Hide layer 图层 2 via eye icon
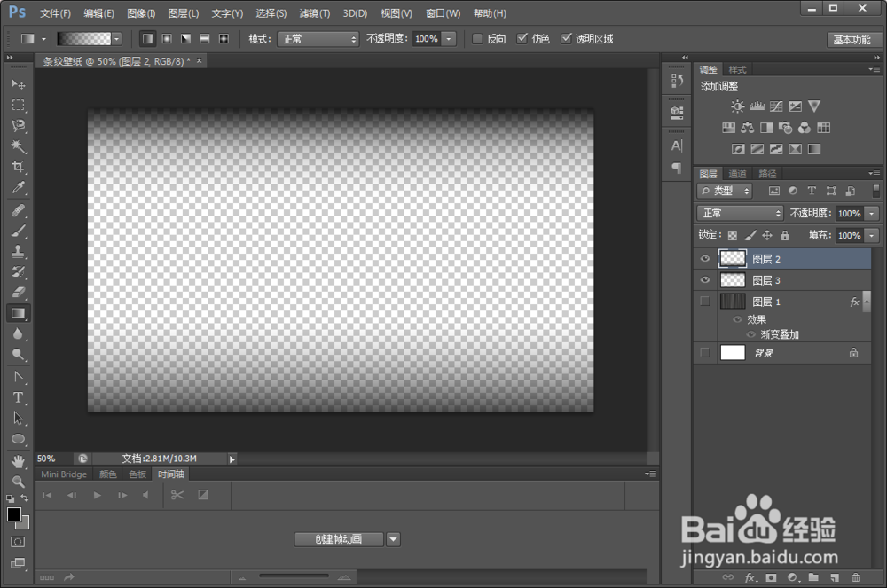The height and width of the screenshot is (588, 887). (705, 259)
